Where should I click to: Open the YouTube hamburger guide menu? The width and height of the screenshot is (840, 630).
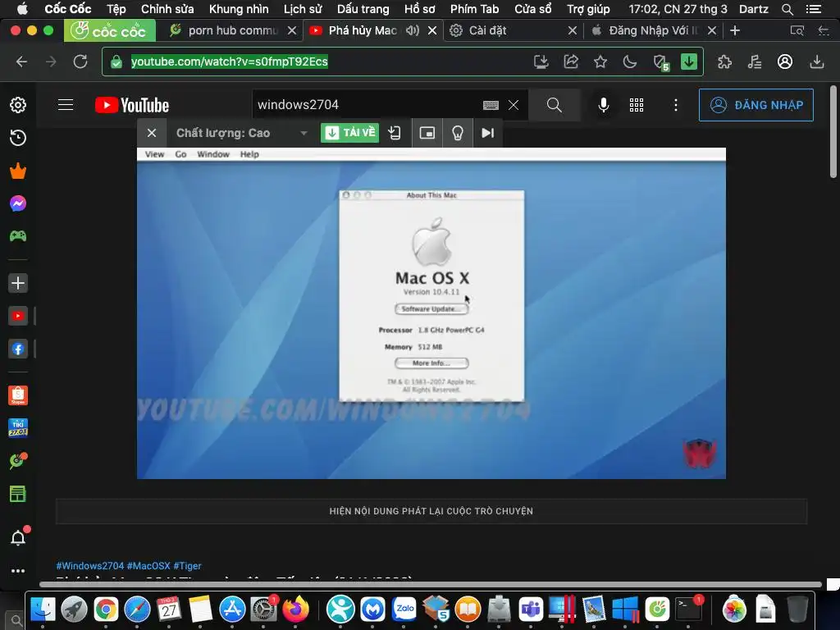tap(66, 105)
